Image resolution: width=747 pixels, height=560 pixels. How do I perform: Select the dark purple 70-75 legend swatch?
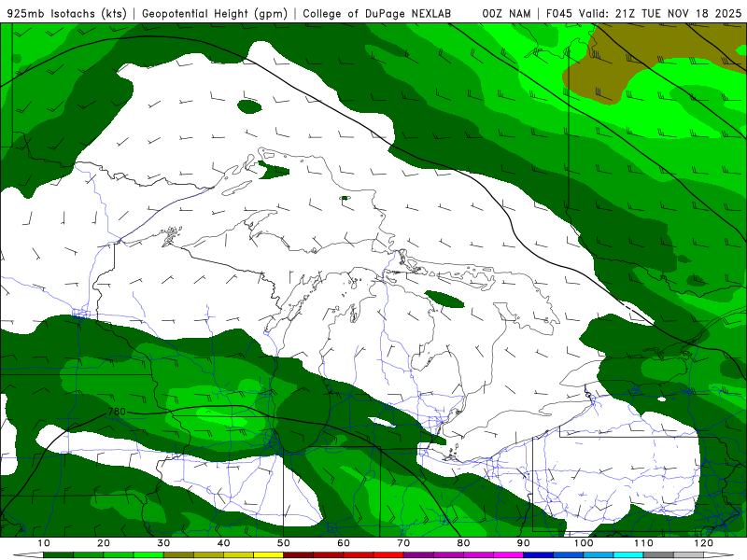[x=418, y=555]
